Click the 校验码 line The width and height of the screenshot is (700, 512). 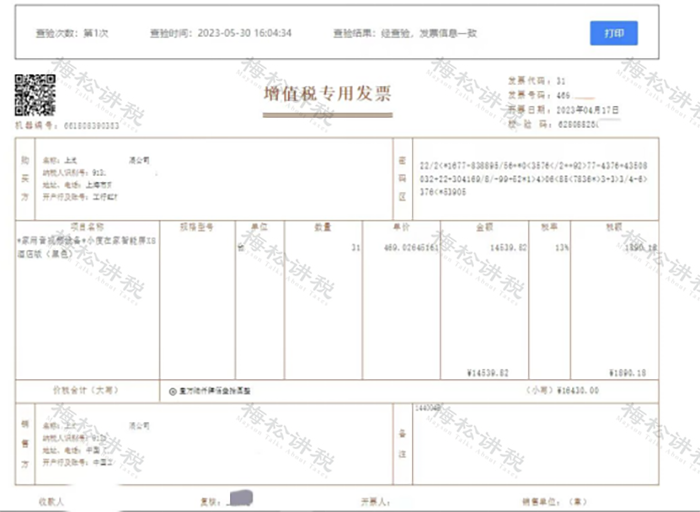coord(553,125)
